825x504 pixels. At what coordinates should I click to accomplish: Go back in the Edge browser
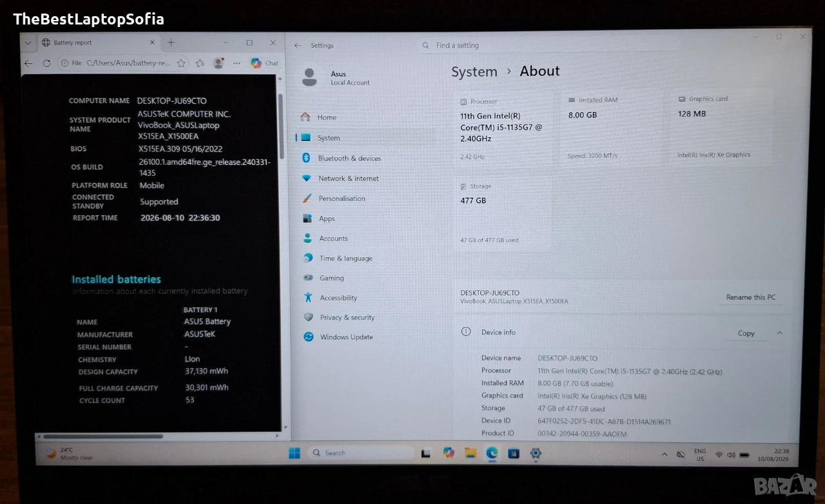coord(28,63)
